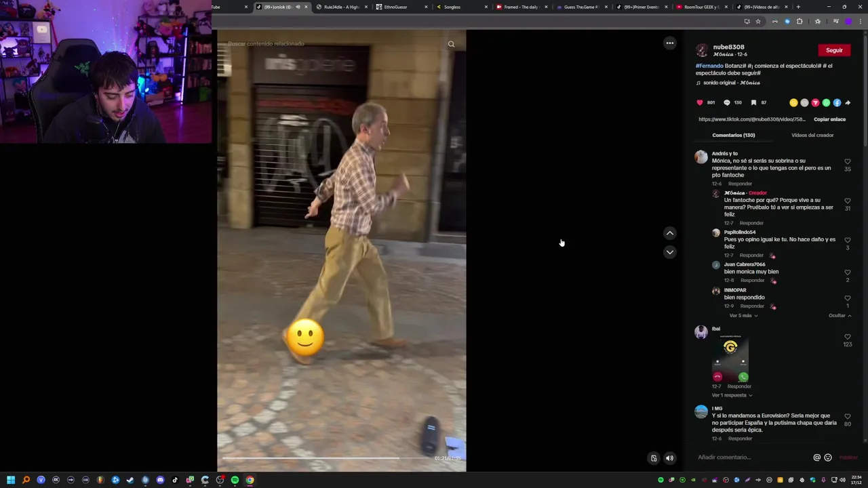Bookmark the video showing 87 saves
Screen dimensions: 868x488
tap(753, 103)
